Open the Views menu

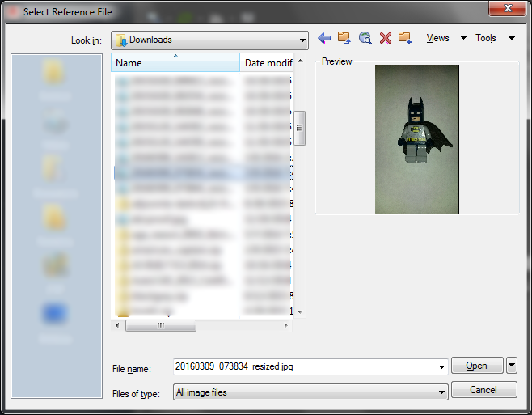437,38
